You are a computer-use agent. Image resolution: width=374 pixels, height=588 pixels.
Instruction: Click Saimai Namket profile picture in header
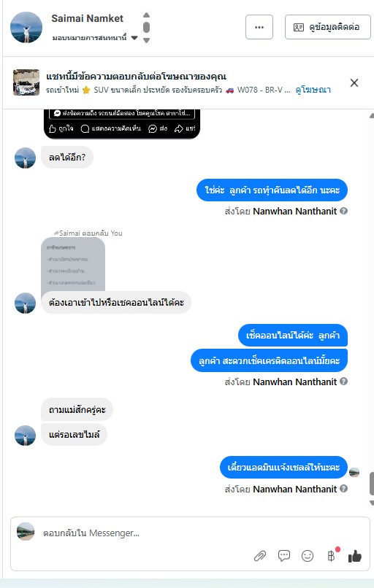26,28
